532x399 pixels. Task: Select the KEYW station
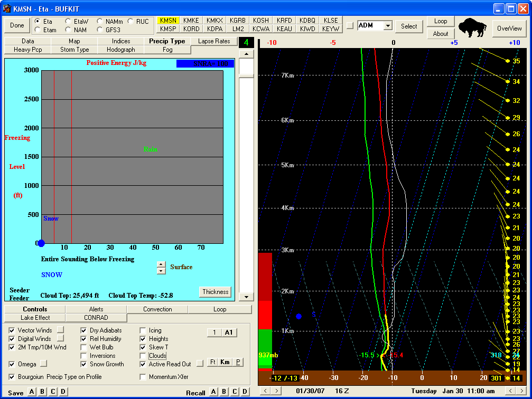331,29
